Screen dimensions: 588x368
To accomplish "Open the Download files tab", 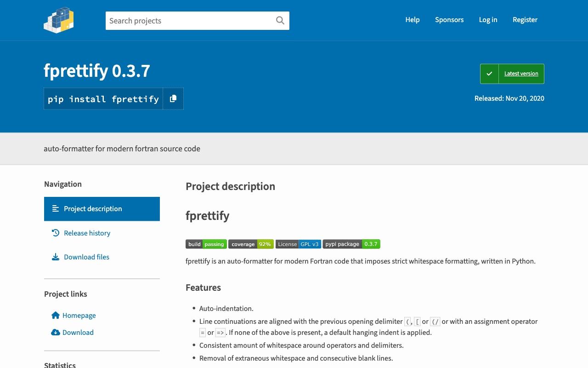I will 102,257.
